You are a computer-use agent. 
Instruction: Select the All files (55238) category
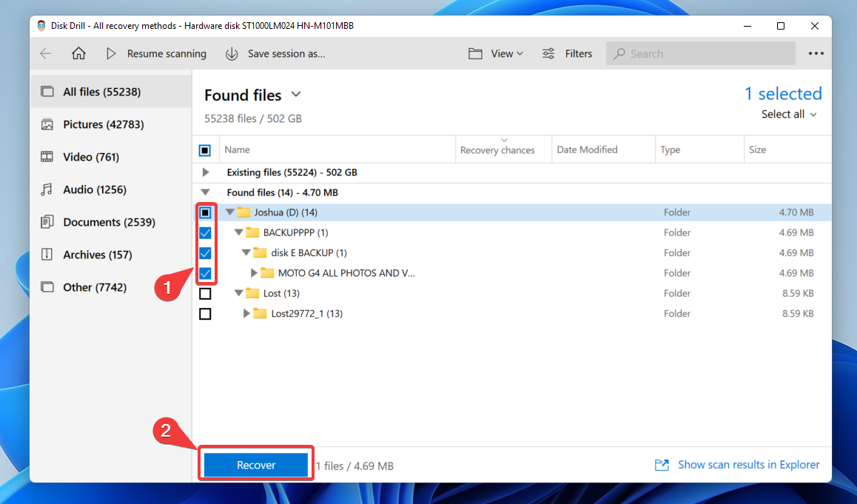111,91
